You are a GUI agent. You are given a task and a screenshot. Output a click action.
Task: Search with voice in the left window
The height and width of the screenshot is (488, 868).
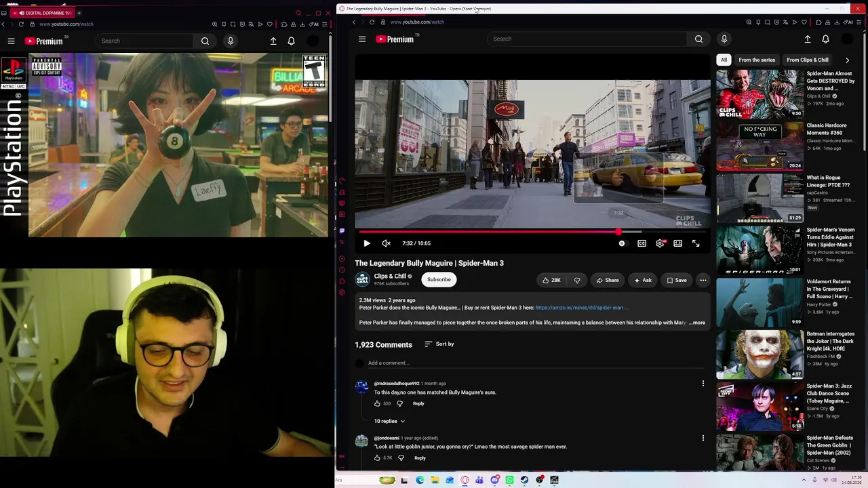[231, 41]
